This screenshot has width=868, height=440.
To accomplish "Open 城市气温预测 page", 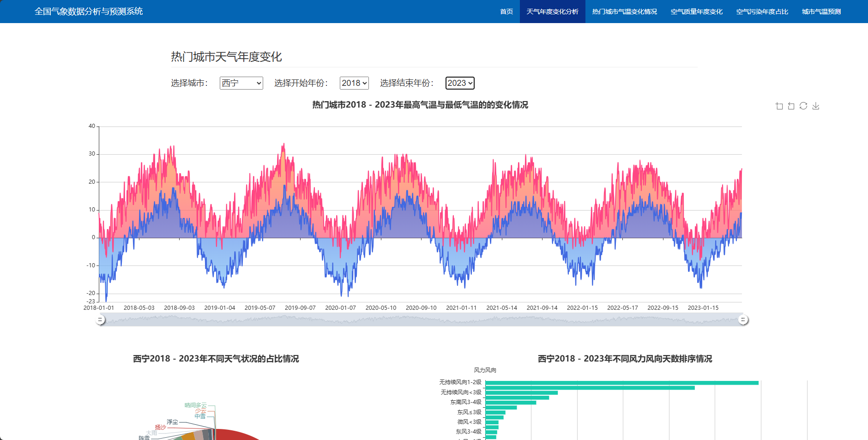I will 821,12.
